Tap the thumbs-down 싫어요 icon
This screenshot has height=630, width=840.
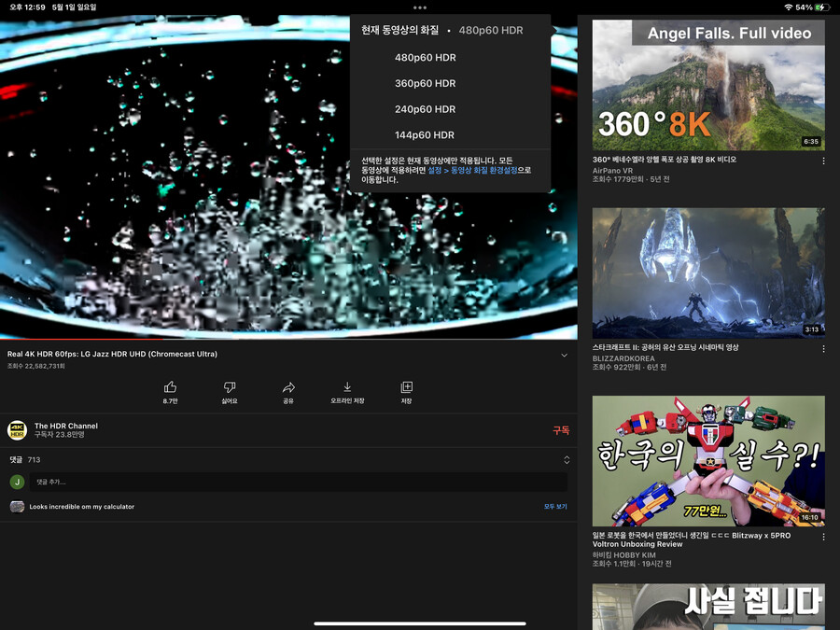[x=230, y=387]
